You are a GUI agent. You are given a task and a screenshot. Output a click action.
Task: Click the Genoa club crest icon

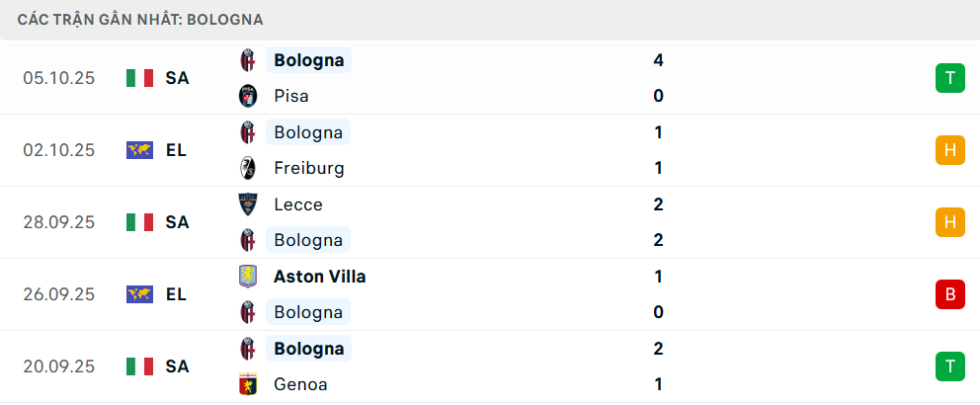pos(248,384)
